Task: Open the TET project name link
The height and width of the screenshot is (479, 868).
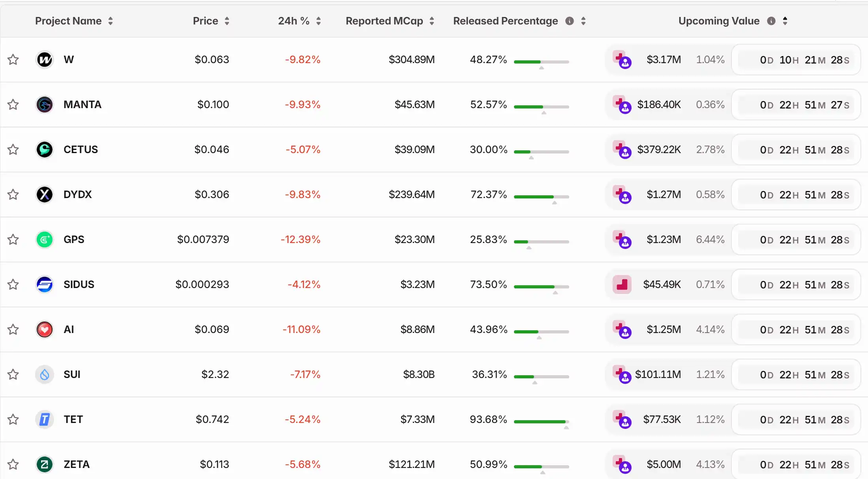Action: point(73,419)
